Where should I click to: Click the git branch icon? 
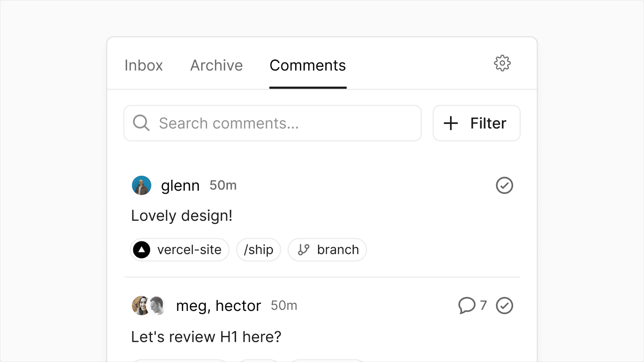coord(303,250)
